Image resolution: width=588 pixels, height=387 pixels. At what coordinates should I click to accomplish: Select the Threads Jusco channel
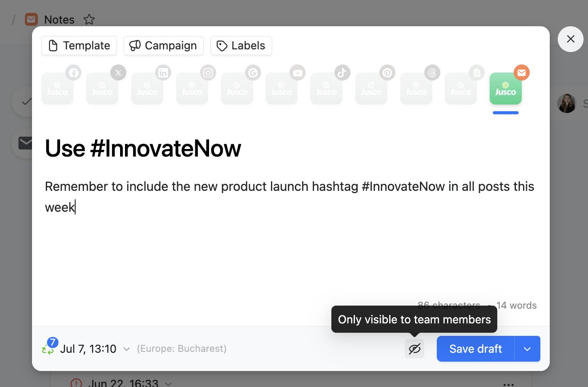(416, 89)
